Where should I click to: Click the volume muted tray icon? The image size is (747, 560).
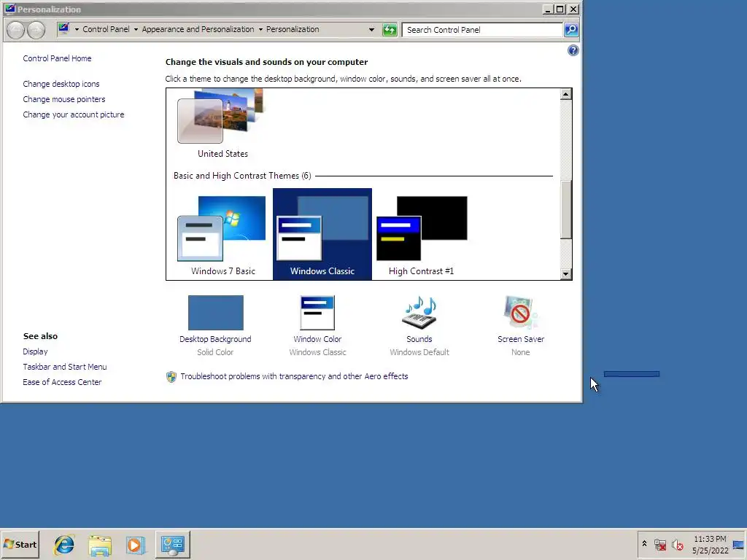click(677, 544)
